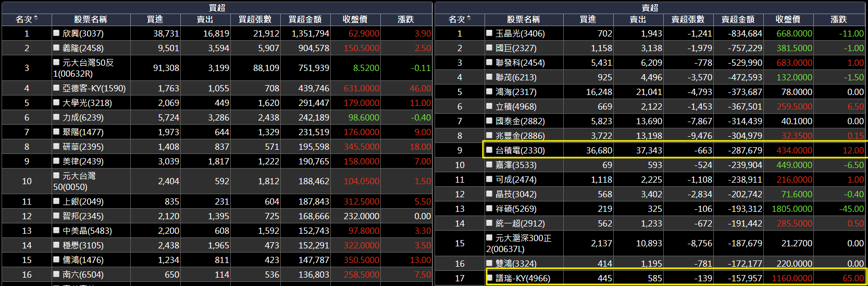Tick checkbox for 南六(6504)
This screenshot has width=868, height=286.
tap(56, 274)
